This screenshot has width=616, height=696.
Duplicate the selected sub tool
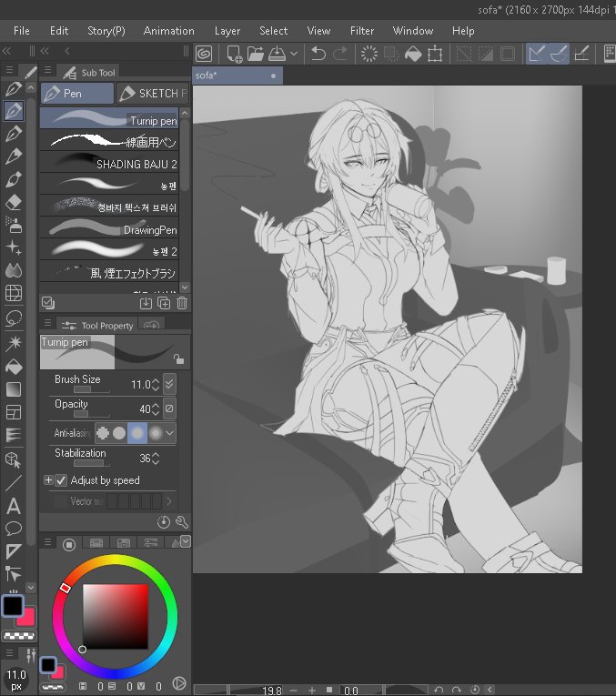coord(164,303)
